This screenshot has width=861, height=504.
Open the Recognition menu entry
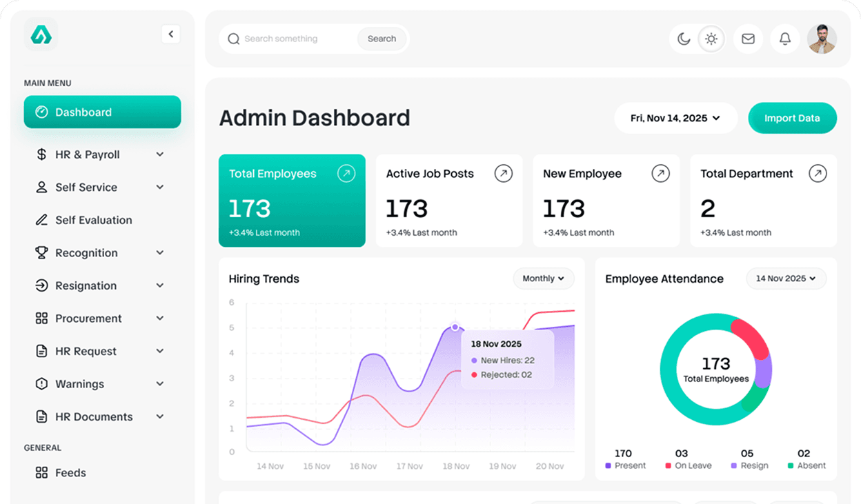click(x=86, y=252)
